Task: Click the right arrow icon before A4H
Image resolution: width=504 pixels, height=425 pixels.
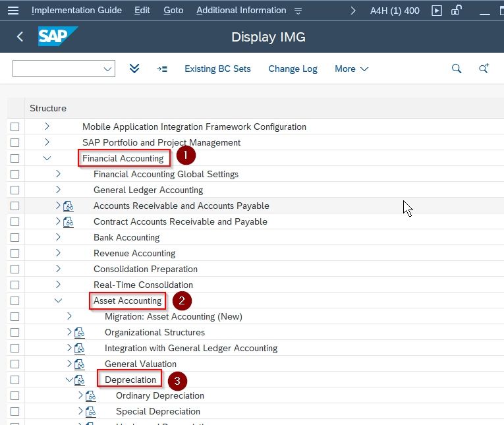Action: coord(353,11)
